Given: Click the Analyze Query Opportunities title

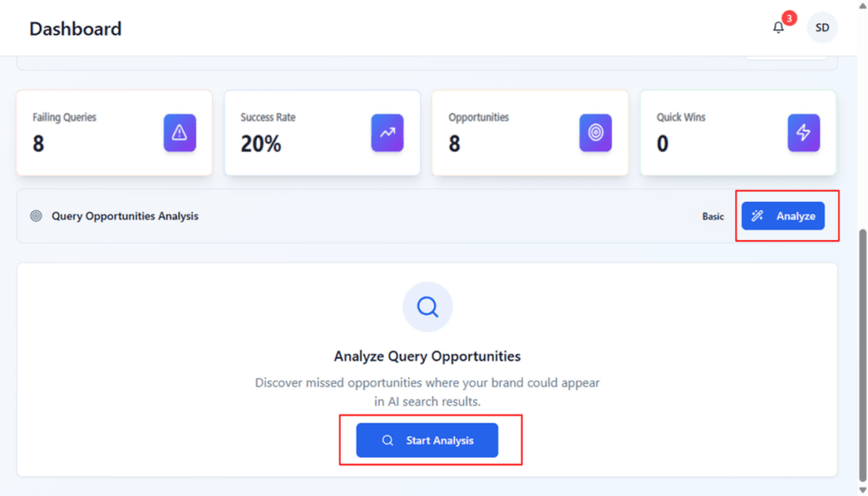Looking at the screenshot, I should [x=427, y=356].
